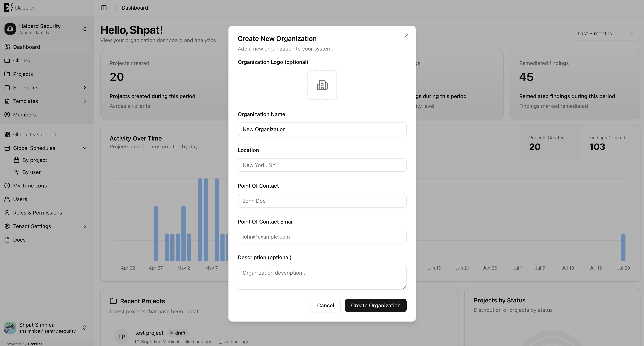Click the Roles & Permissions shield icon
The image size is (644, 346).
coord(7,213)
